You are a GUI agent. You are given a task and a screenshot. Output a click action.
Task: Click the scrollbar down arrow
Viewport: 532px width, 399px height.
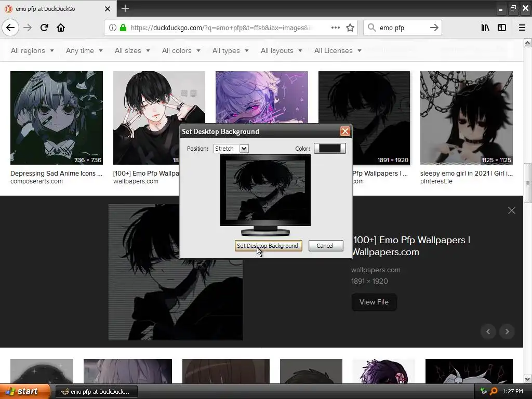pyautogui.click(x=527, y=379)
